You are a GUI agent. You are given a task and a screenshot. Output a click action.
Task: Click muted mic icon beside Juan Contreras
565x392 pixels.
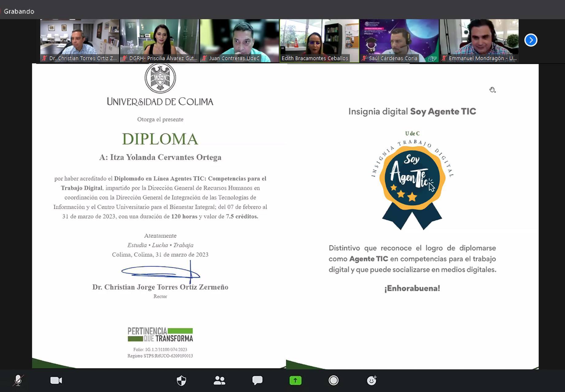click(204, 58)
